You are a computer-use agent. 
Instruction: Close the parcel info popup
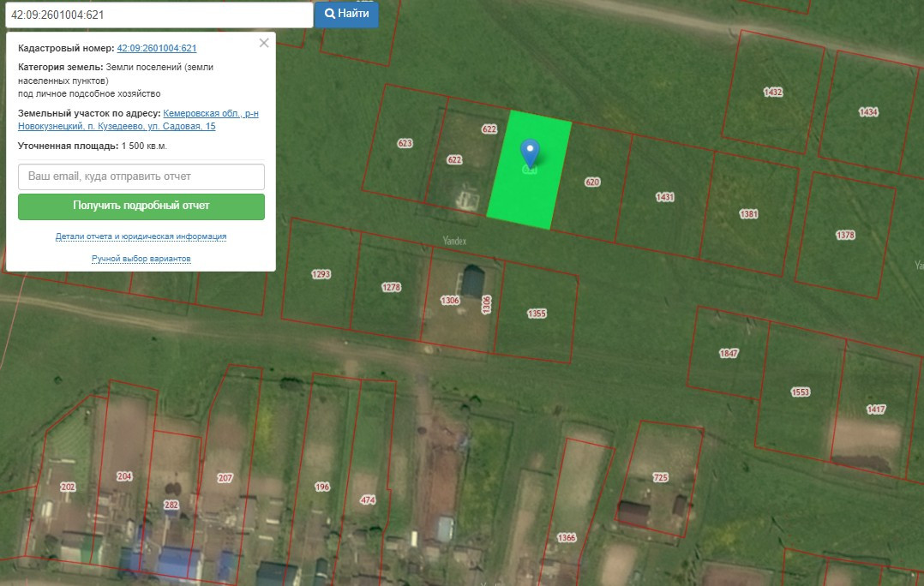264,43
